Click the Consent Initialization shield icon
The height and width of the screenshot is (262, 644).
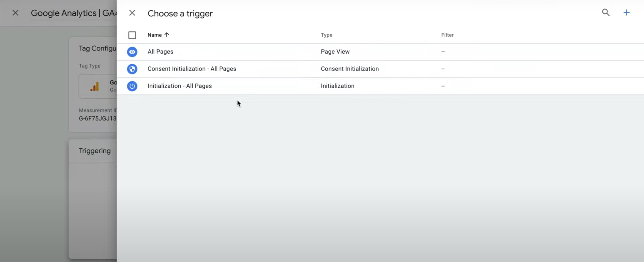(x=132, y=69)
